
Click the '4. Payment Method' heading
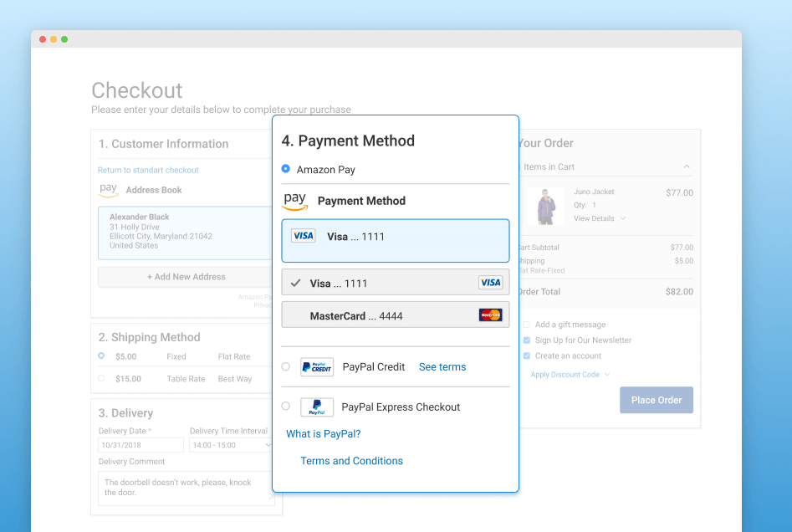tap(348, 141)
